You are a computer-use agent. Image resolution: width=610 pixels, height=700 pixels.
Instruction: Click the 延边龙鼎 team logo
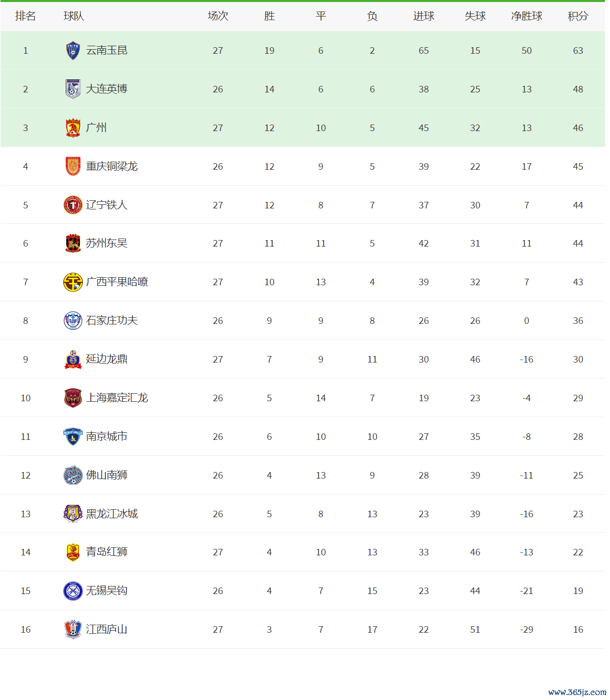[x=73, y=360]
